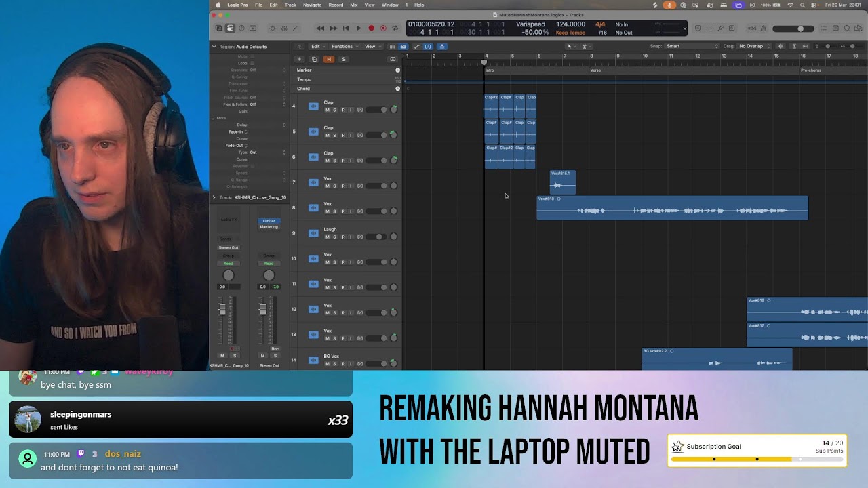Image resolution: width=868 pixels, height=488 pixels.
Task: Click the Capture Recording button
Action: 383,28
